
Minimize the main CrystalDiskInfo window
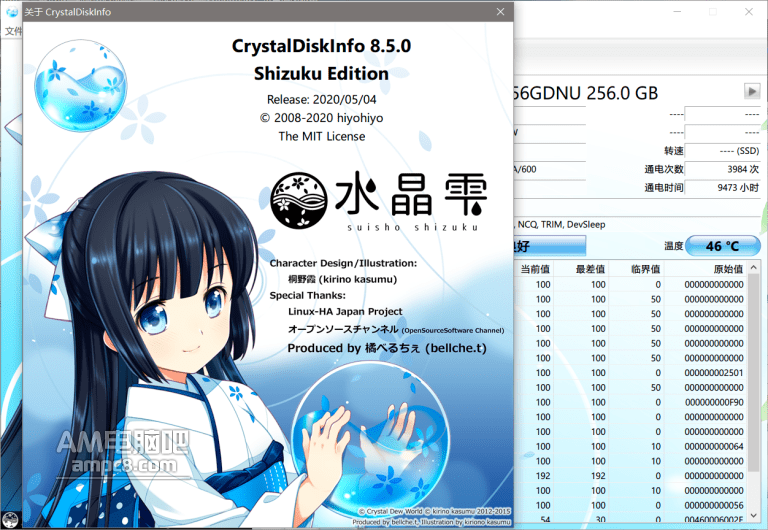coord(677,12)
